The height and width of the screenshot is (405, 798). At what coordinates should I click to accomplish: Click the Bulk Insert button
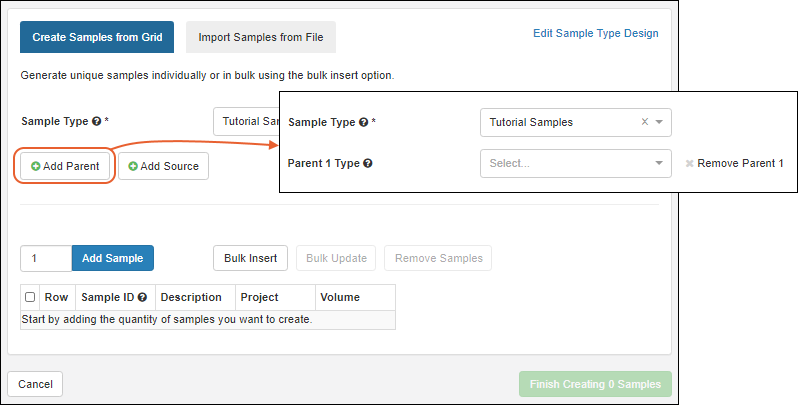pos(250,258)
